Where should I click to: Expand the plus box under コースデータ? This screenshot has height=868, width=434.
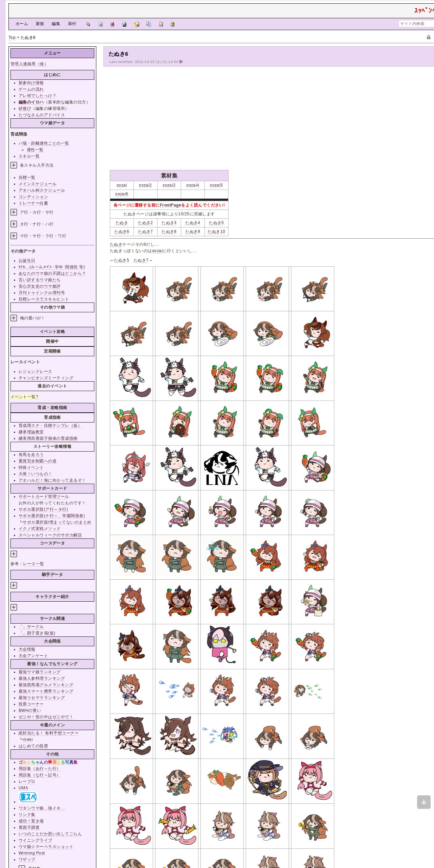14,554
